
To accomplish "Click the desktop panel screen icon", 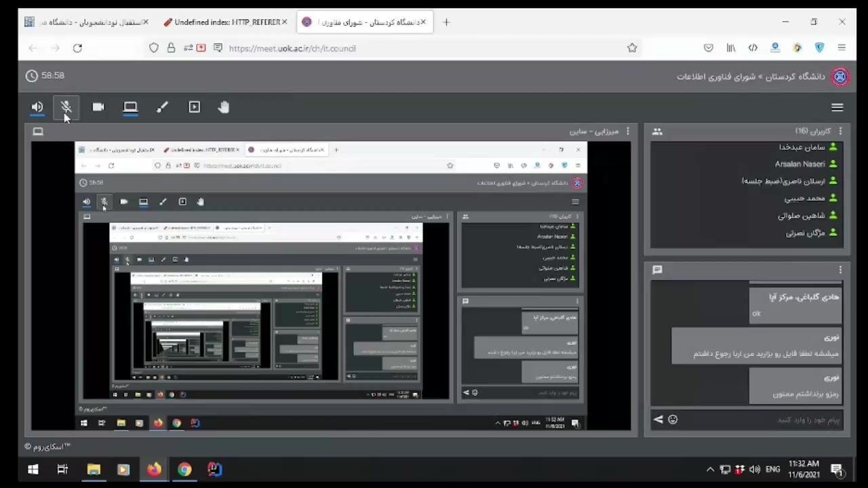I will [38, 131].
